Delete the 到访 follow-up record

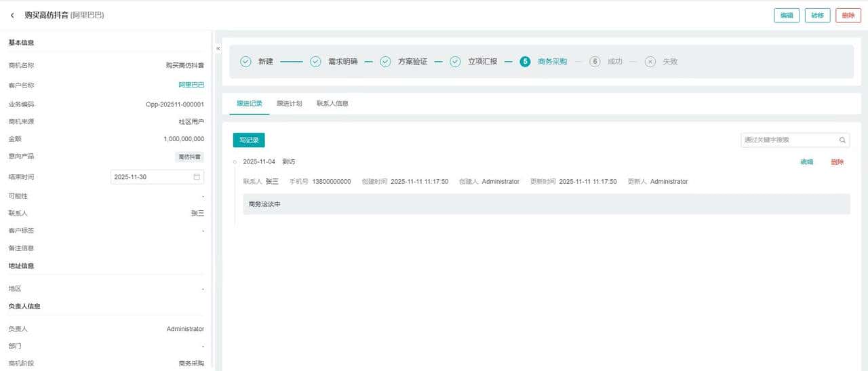tap(837, 162)
